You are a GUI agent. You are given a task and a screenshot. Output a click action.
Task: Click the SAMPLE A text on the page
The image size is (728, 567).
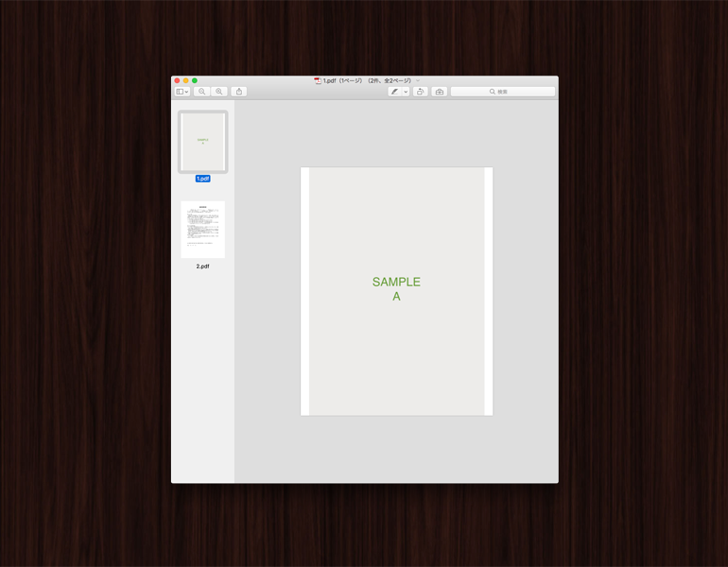point(396,289)
